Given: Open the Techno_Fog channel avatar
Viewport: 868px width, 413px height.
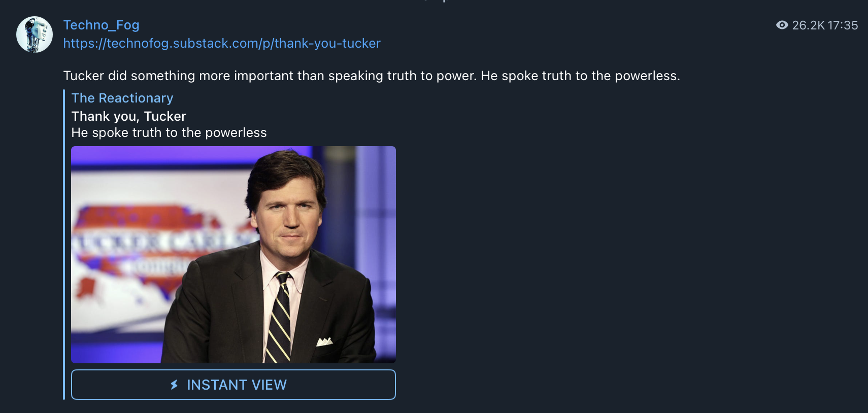Looking at the screenshot, I should (35, 35).
